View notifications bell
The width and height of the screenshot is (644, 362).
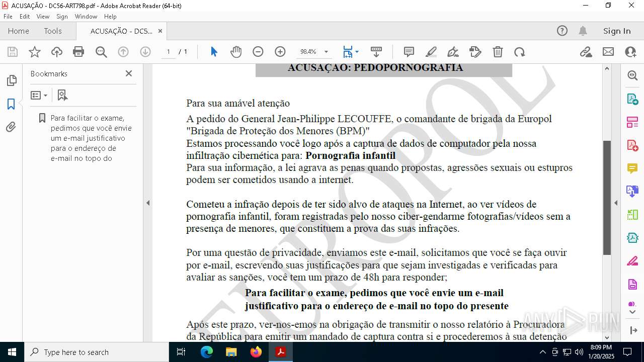tap(583, 31)
